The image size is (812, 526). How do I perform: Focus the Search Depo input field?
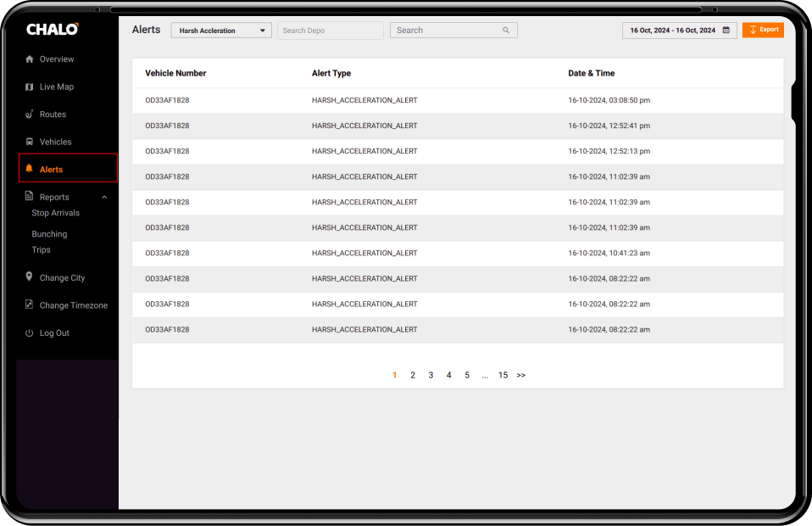coord(331,31)
